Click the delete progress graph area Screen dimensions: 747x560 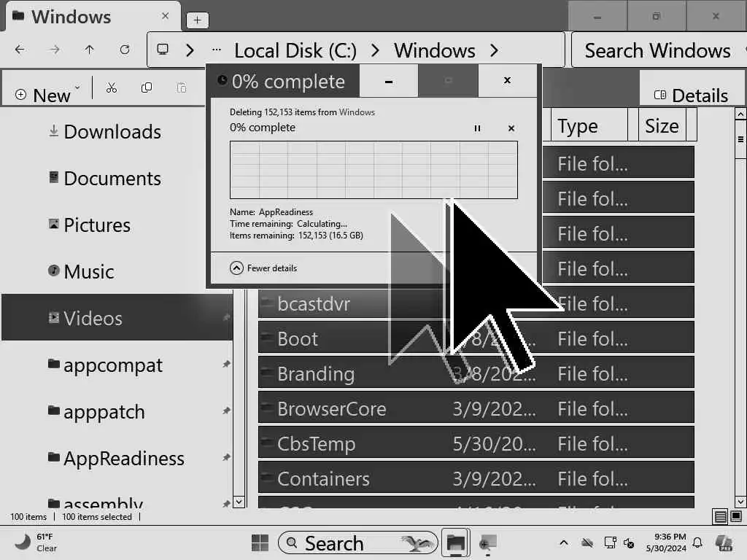[x=373, y=170]
